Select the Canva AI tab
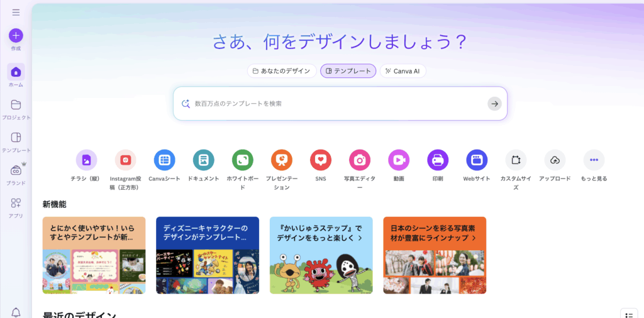 coord(403,71)
